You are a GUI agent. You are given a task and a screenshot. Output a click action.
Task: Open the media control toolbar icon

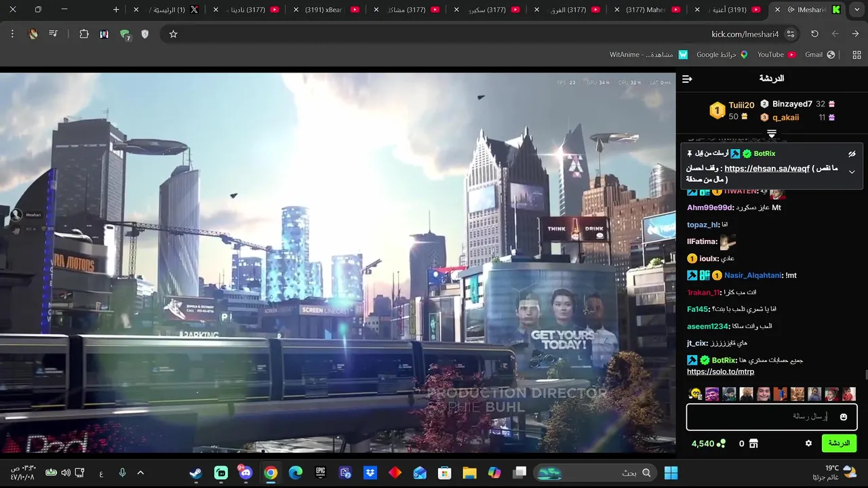point(53,34)
